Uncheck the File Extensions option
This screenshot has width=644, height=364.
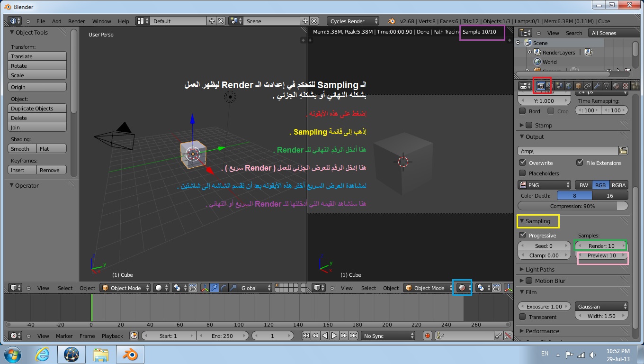(580, 163)
